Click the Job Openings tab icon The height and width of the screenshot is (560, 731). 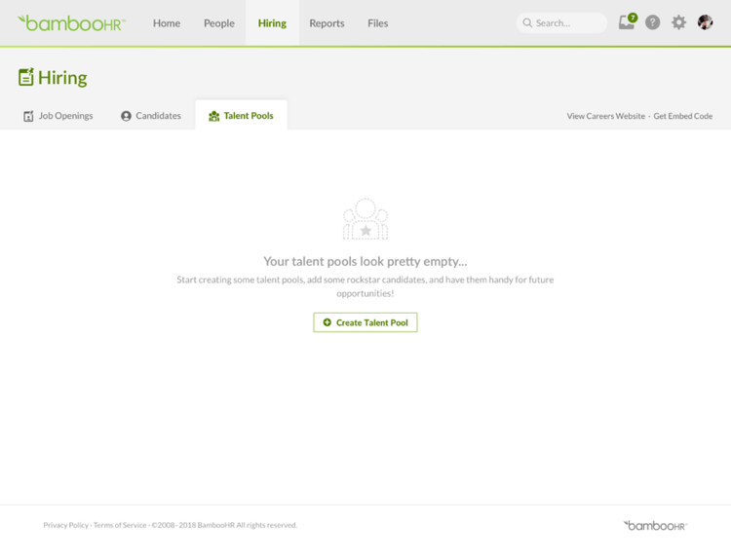point(28,116)
